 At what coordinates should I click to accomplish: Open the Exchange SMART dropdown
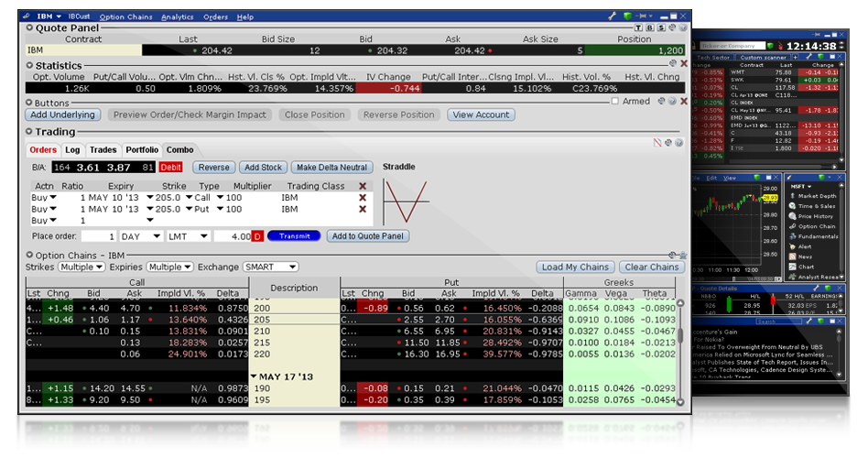(x=270, y=267)
